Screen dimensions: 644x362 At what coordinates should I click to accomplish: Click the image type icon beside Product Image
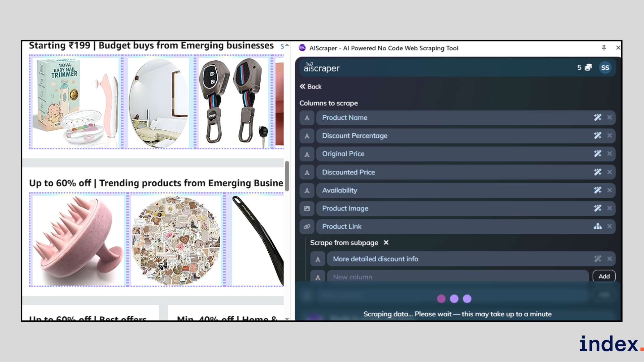tap(307, 208)
